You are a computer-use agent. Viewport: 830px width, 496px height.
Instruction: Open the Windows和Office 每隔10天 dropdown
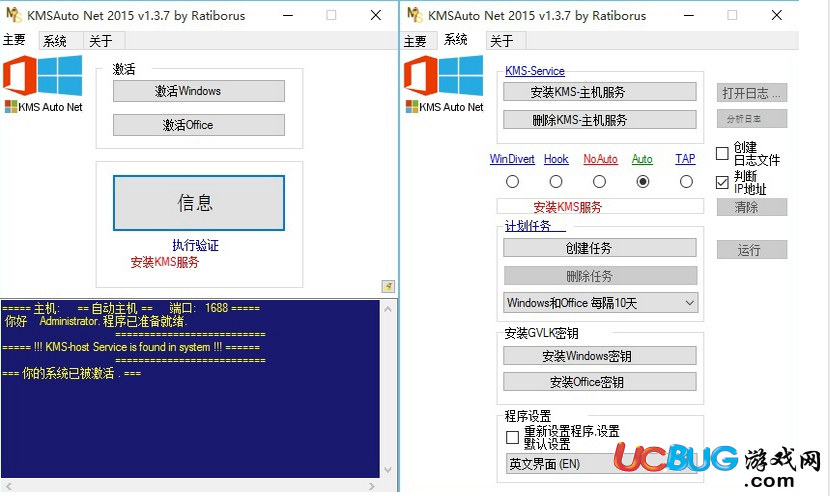click(600, 303)
